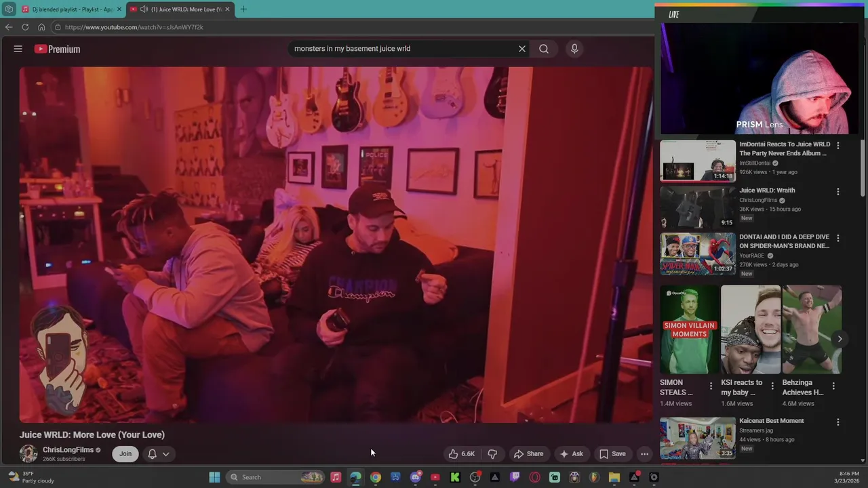Open the Behzinga Achieves short
This screenshot has width=868, height=488.
coord(812,329)
